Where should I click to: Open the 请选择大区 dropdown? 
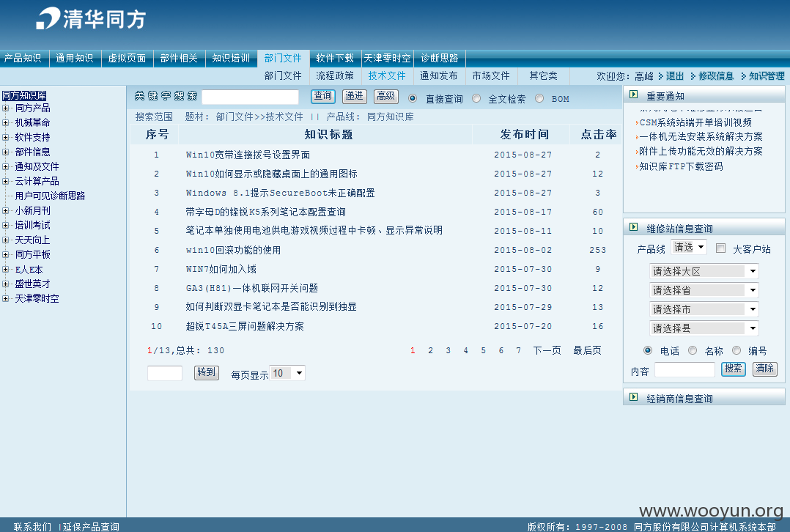(704, 271)
